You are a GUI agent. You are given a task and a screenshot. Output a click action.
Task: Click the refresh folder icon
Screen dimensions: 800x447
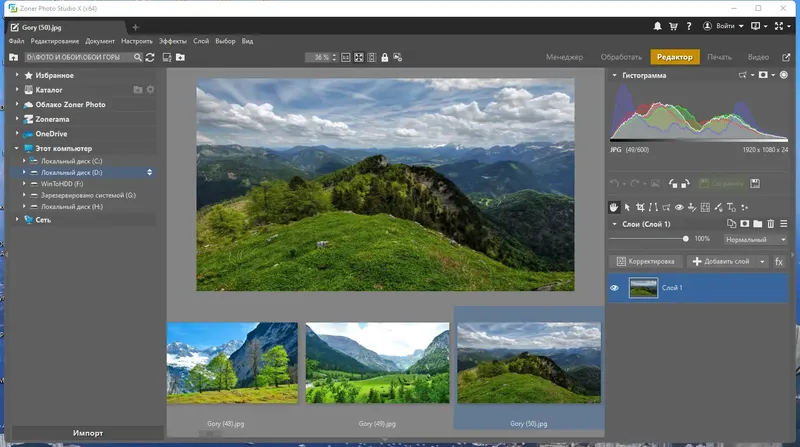tap(149, 57)
